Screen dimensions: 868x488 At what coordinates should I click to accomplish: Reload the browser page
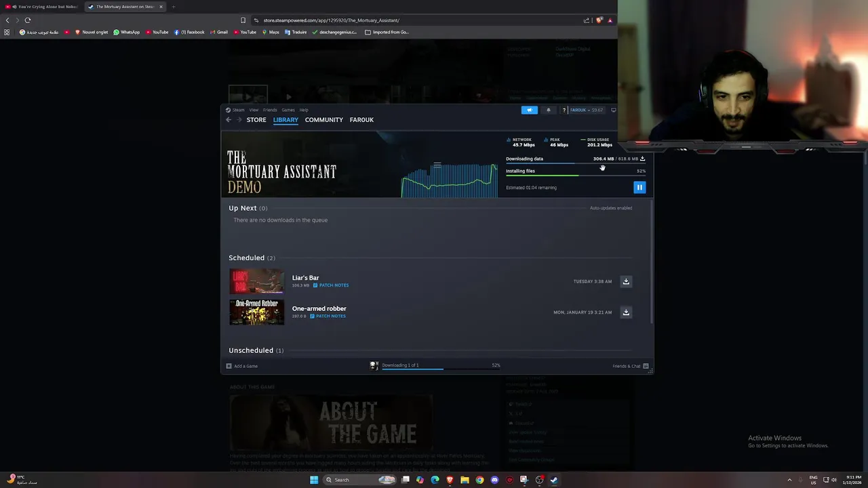28,20
